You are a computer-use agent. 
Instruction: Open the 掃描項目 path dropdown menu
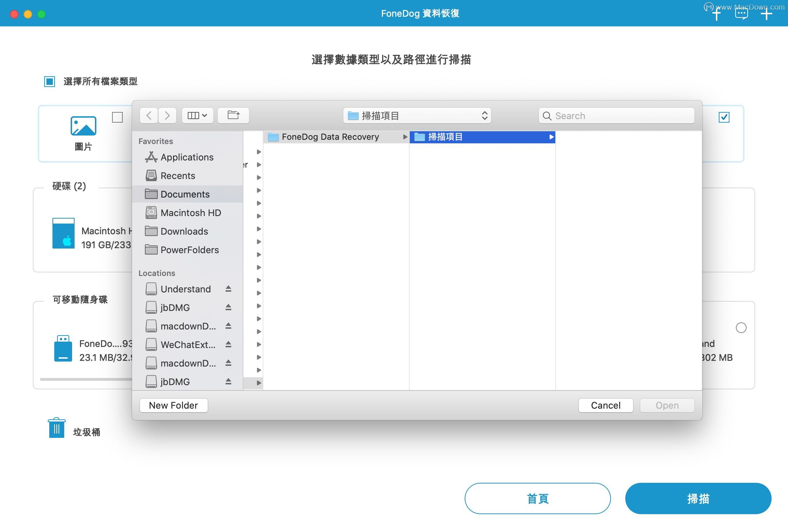[416, 115]
